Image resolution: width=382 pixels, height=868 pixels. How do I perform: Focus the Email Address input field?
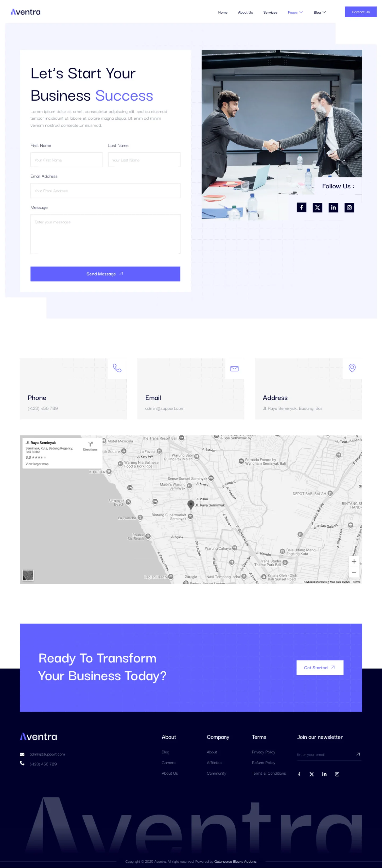[x=105, y=191]
